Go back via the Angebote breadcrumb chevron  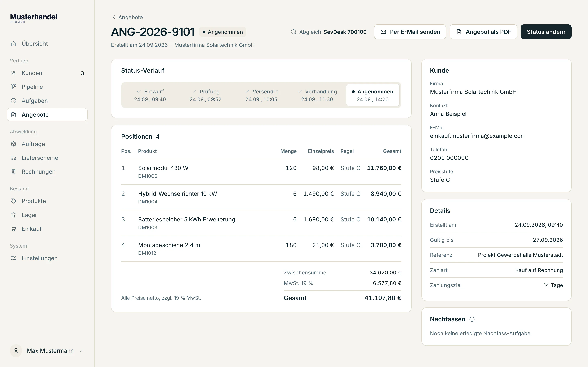click(114, 17)
